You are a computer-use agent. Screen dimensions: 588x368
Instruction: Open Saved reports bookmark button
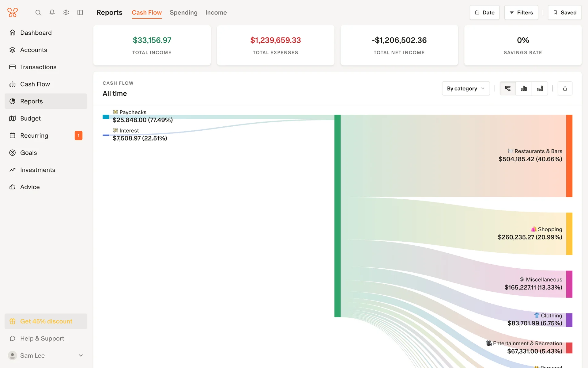coord(564,13)
